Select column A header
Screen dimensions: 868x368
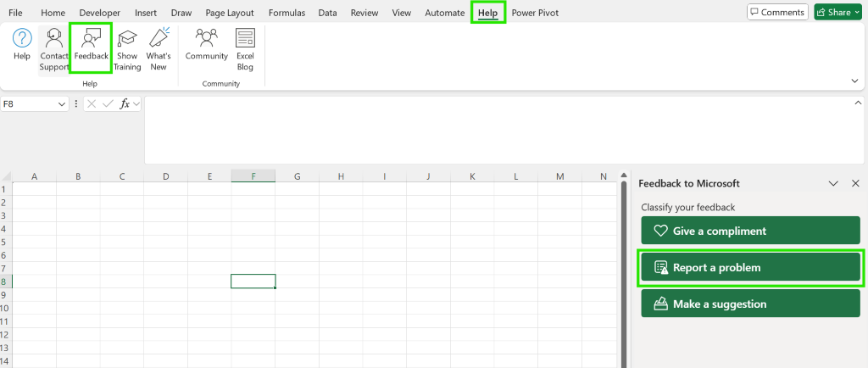[x=34, y=176]
